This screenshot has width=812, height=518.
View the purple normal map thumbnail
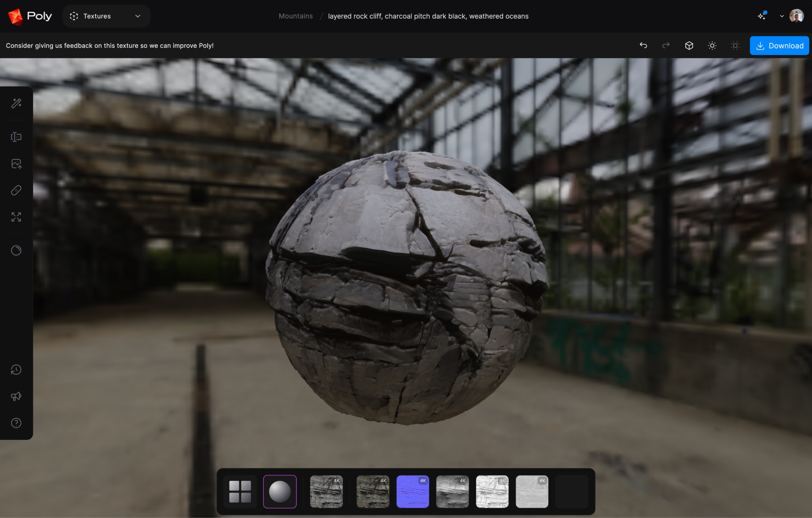tap(413, 491)
